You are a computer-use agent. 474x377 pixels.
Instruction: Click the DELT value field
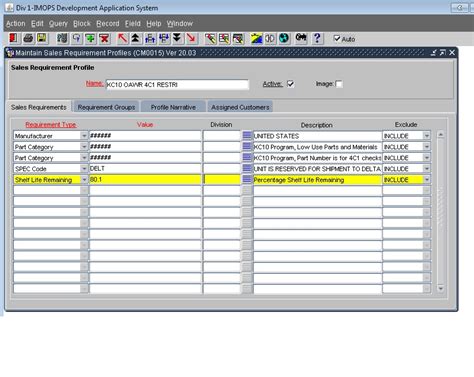coord(145,168)
